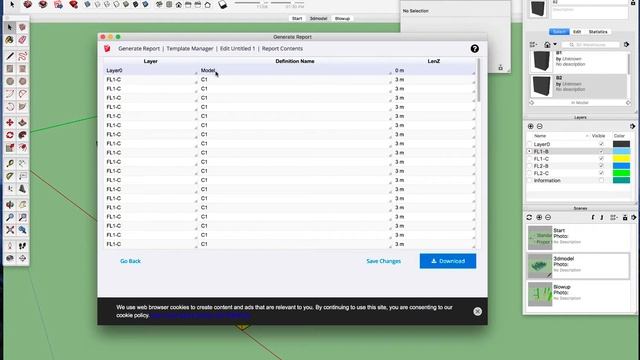
Task: Open Layers panel details arrow menu
Action: (632, 127)
